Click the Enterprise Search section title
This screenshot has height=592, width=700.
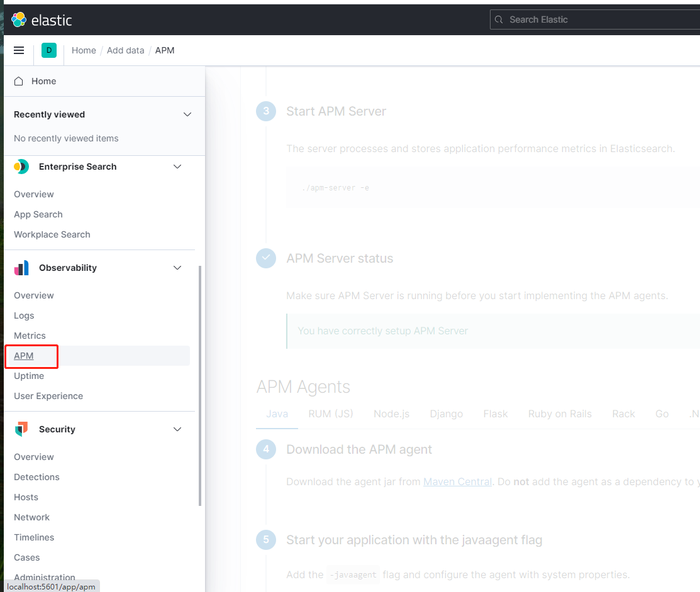[78, 167]
